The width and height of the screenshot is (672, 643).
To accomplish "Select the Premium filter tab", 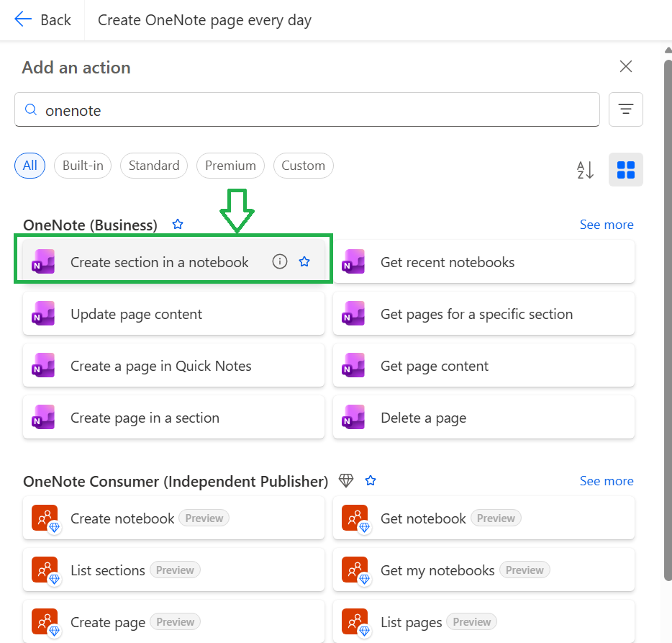I will (230, 166).
